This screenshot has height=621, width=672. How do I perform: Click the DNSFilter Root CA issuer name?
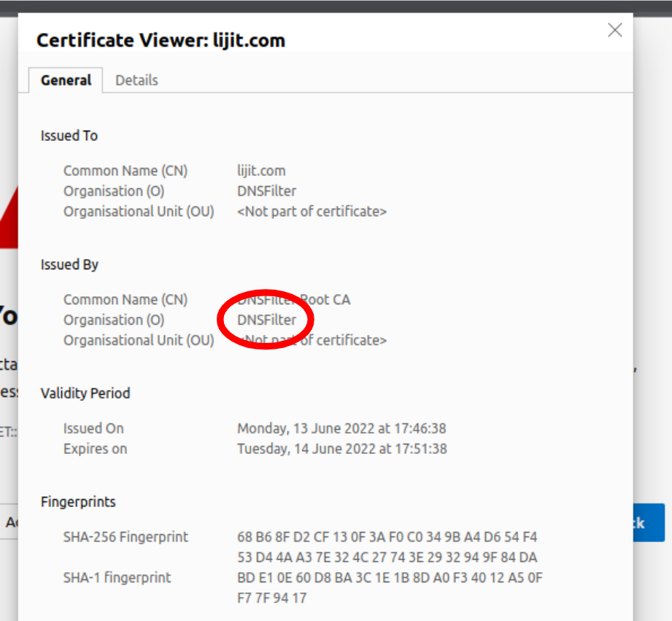click(x=293, y=299)
